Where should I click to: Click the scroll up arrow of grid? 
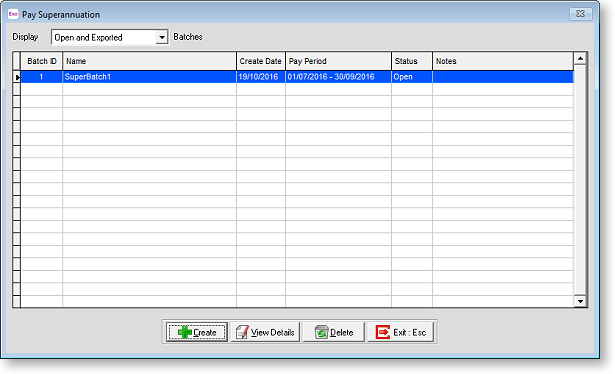(x=580, y=59)
